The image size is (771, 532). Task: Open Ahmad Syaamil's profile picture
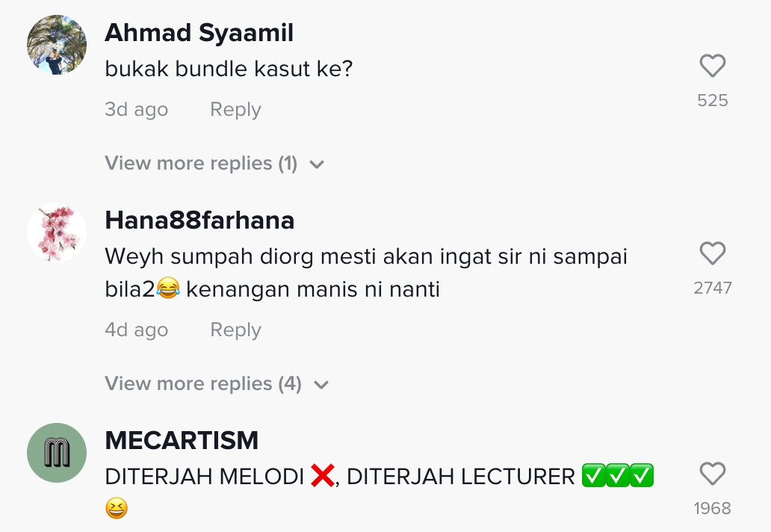pos(57,45)
